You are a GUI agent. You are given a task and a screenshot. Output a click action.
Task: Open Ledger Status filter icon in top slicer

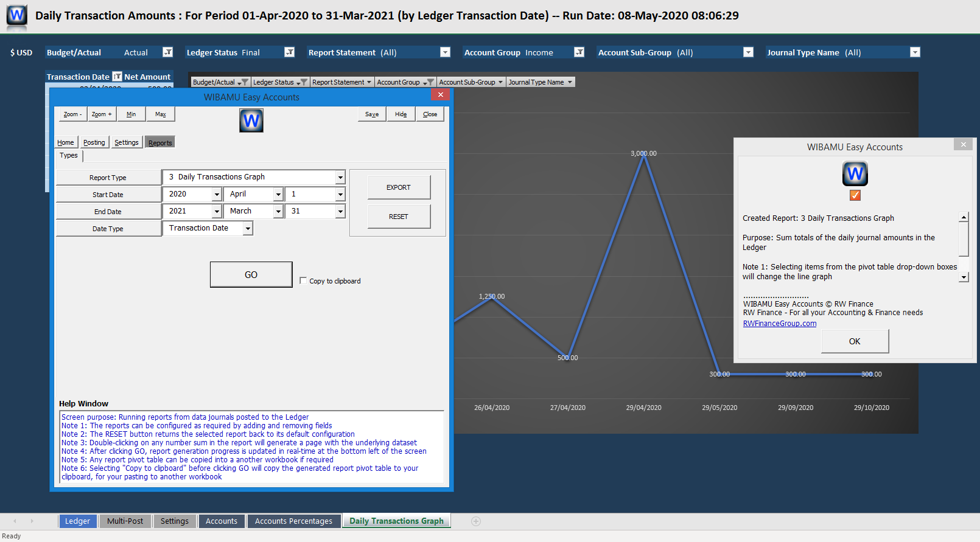pos(290,52)
